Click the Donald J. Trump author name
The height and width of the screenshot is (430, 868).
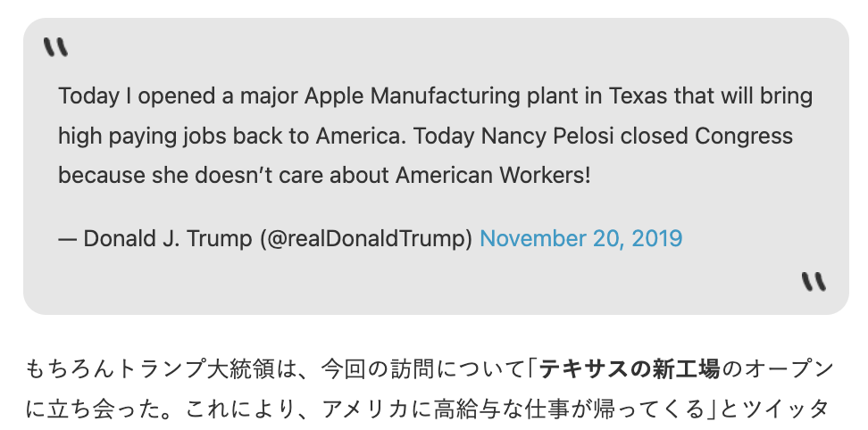coord(167,239)
